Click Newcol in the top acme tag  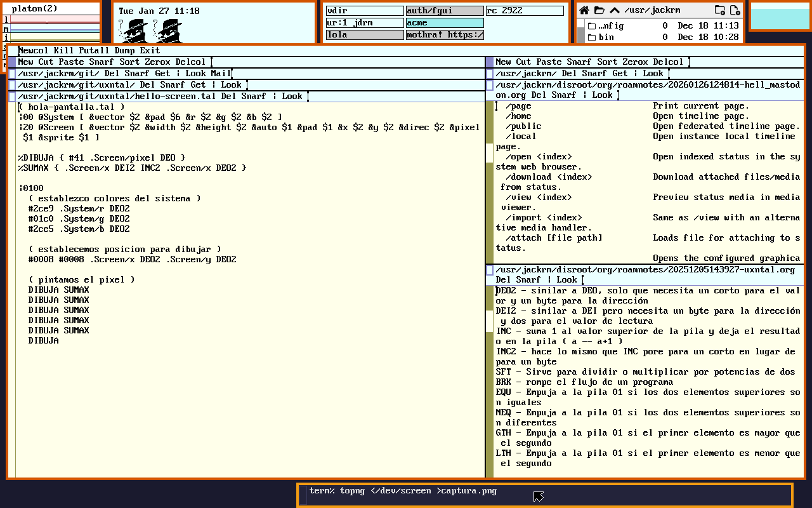pos(33,51)
